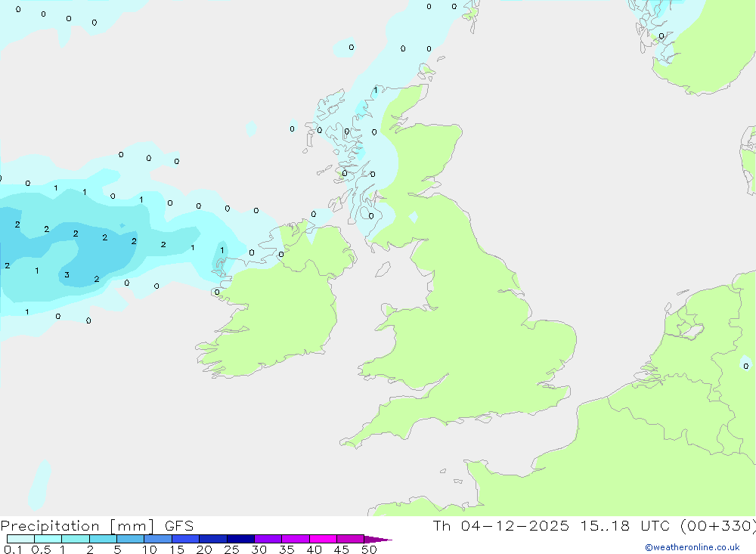Viewport: 756px width, 554px height.
Task: Click the '50' legend scale label
Action: coord(369,549)
